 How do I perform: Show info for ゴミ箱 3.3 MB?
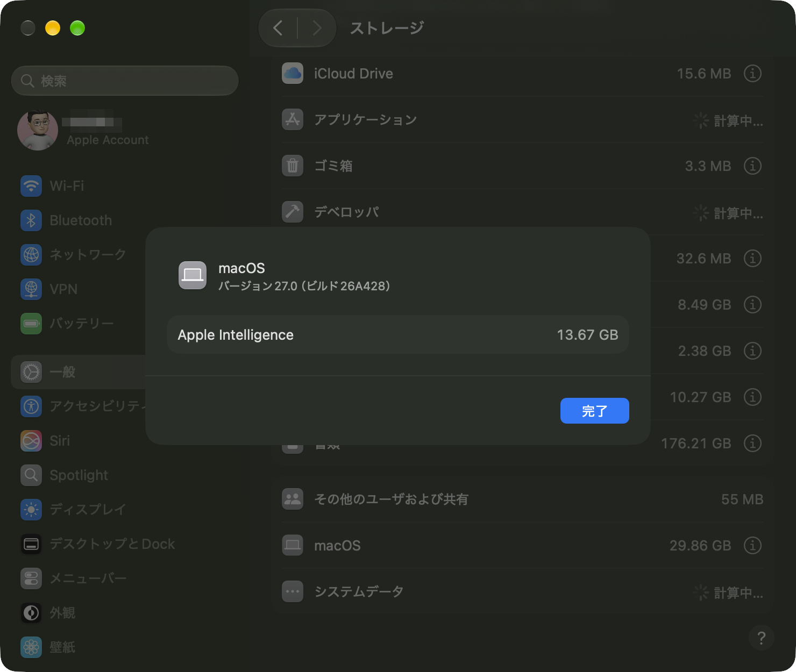click(752, 166)
